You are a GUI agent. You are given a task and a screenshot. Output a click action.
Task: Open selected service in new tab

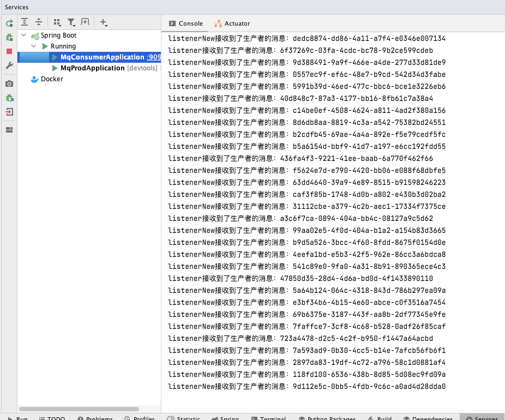pos(85,22)
